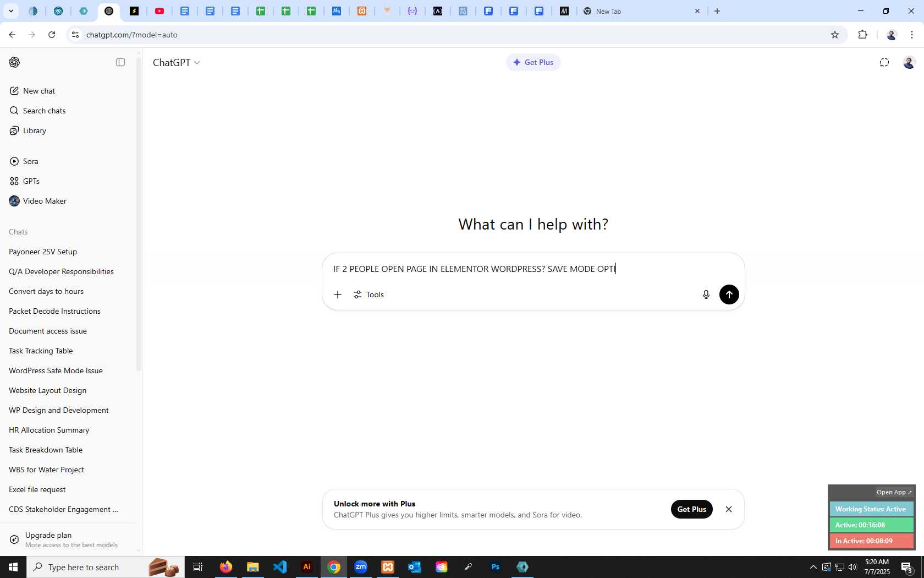Open the browser Extensions puzzle icon
Screen dimensions: 924x578
pos(862,35)
